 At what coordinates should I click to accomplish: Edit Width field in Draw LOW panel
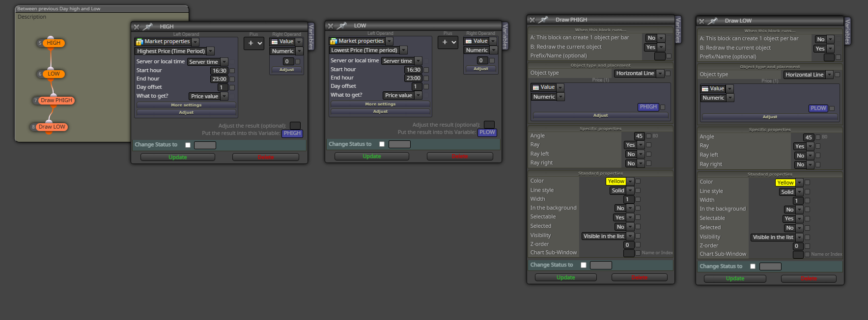798,201
